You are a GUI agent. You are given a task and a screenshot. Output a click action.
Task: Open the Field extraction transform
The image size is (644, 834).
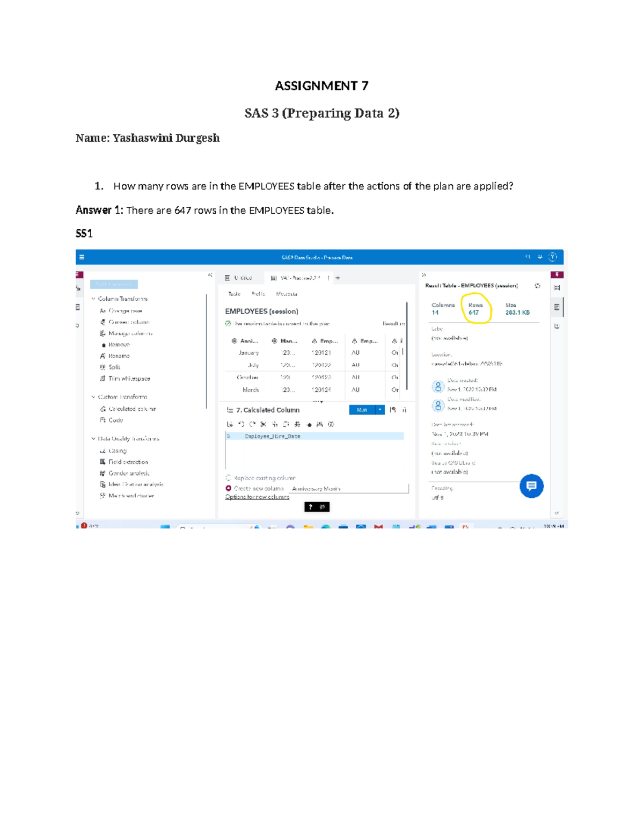point(128,461)
